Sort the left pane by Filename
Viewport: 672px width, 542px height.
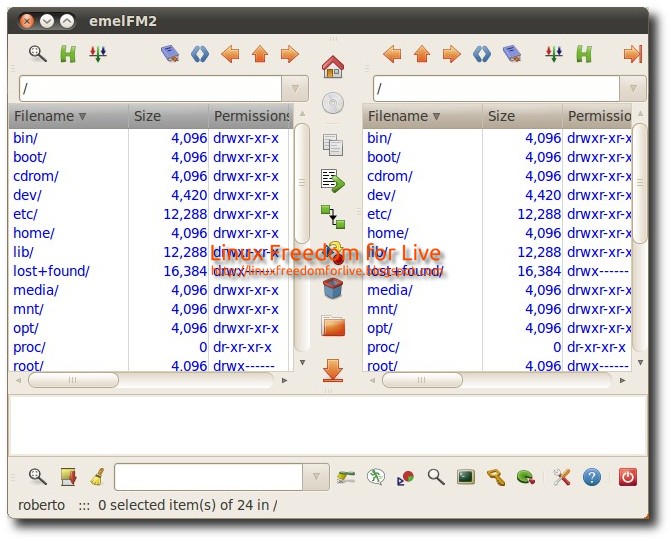[x=69, y=116]
